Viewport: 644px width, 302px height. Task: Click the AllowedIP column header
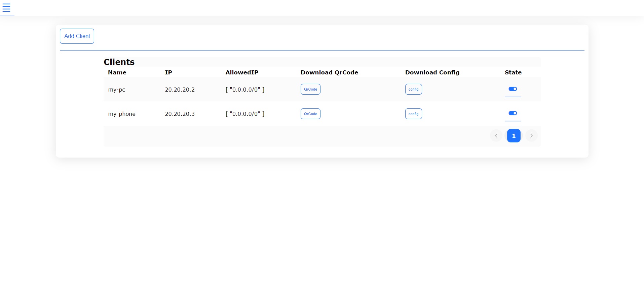[x=242, y=72]
